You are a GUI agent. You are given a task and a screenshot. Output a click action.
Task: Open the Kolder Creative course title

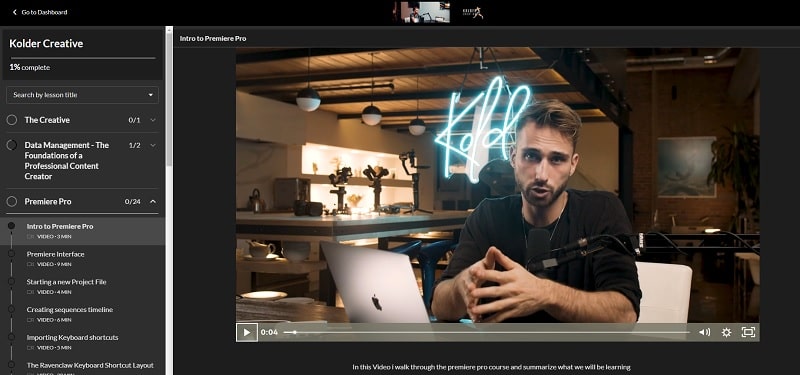coord(46,44)
